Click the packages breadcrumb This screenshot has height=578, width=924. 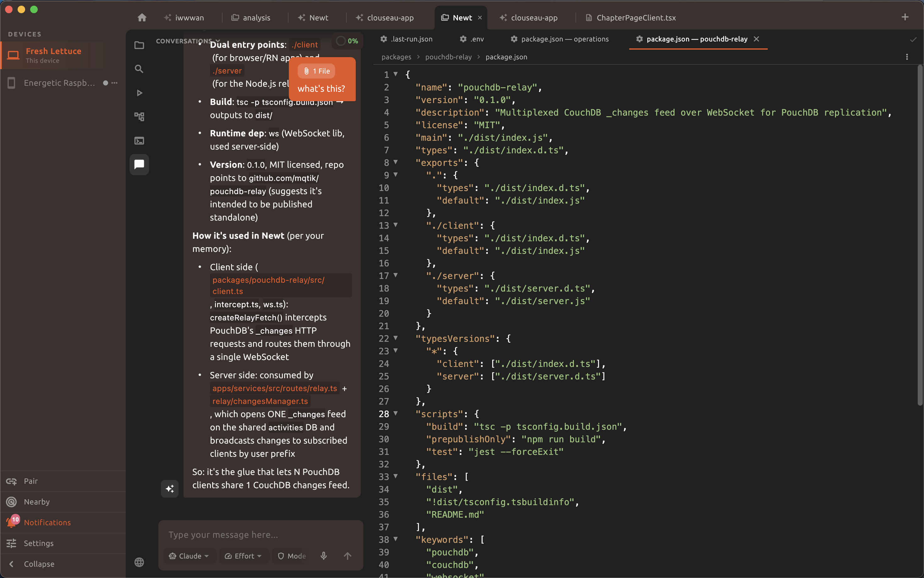(x=396, y=57)
